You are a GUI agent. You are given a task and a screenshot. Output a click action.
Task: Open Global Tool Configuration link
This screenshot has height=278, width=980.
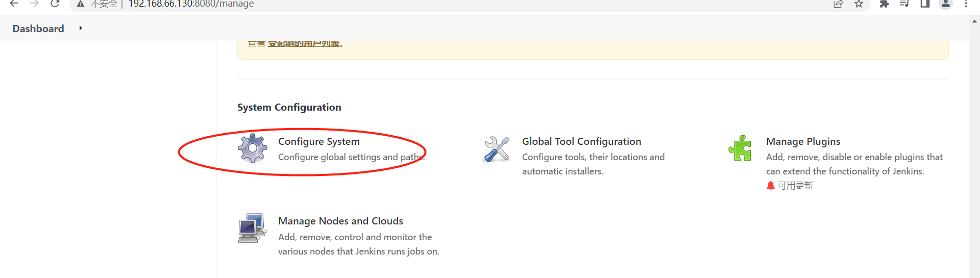tap(581, 141)
